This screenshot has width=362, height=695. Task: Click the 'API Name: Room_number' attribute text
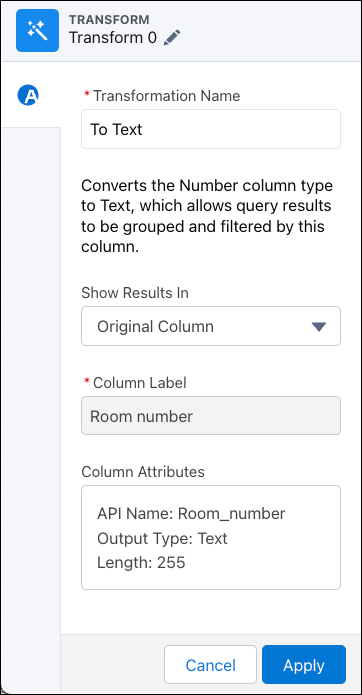pyautogui.click(x=191, y=513)
